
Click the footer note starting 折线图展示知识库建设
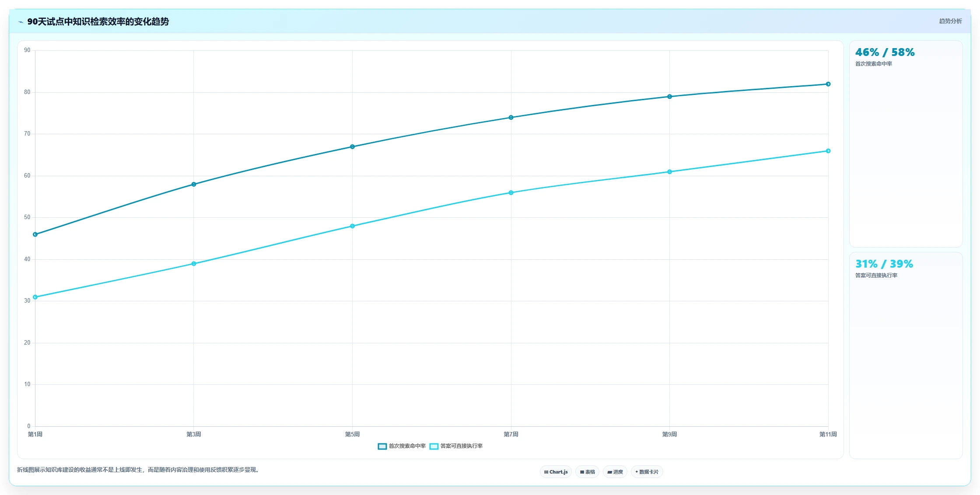[x=139, y=470]
